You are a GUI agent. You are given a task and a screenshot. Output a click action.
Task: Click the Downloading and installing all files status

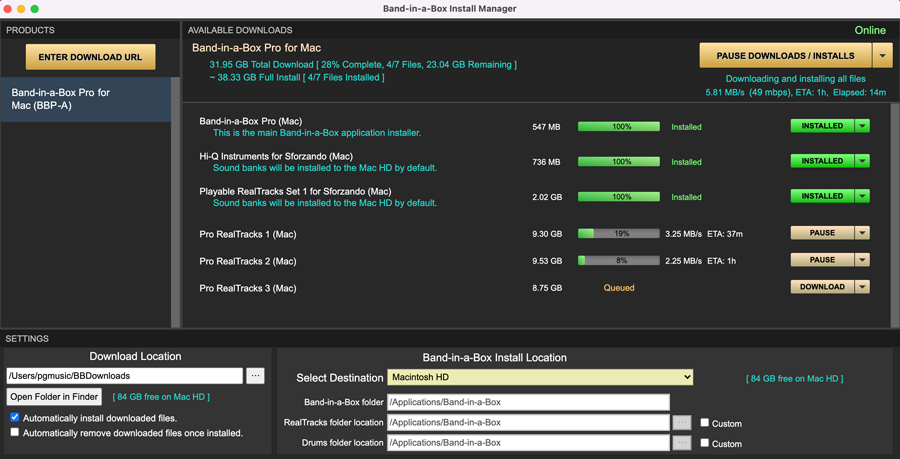796,79
